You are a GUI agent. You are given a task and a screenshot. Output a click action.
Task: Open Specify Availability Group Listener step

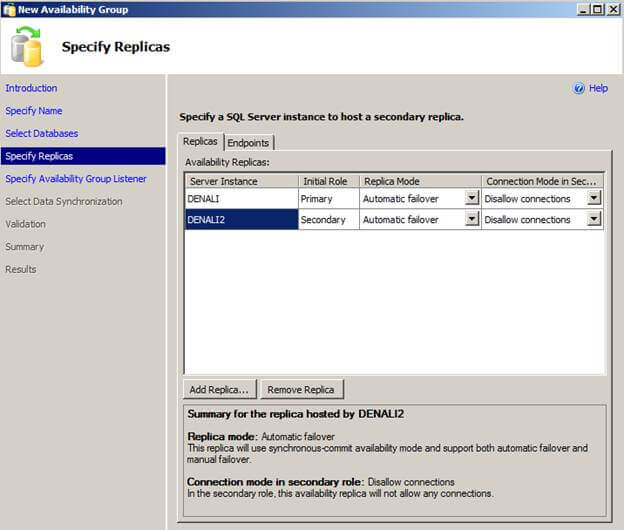click(x=76, y=179)
